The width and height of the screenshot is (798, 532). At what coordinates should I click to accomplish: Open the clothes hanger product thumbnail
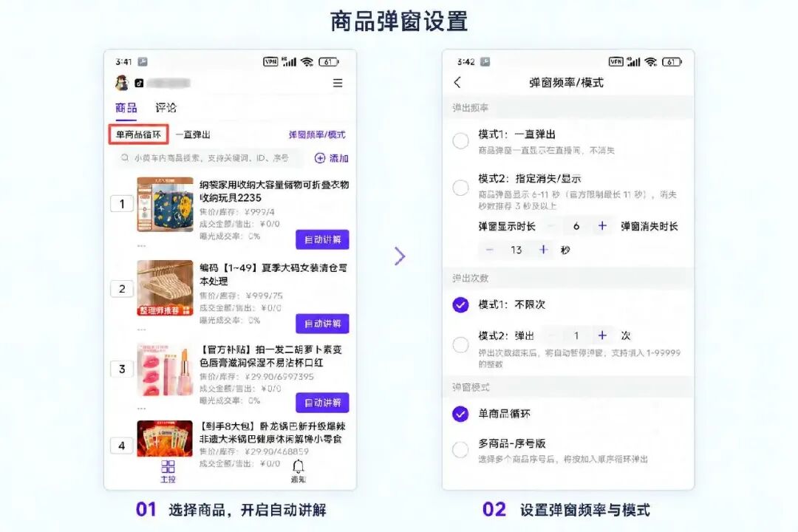tap(165, 288)
